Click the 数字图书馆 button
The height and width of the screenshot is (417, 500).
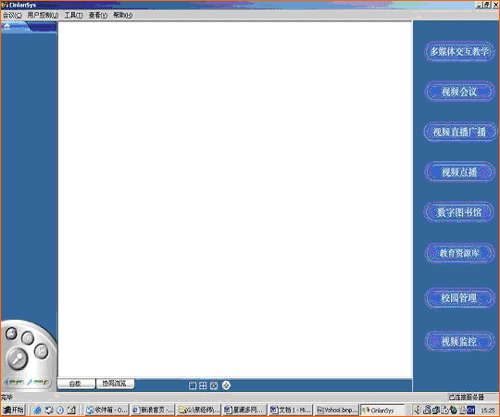tap(459, 212)
